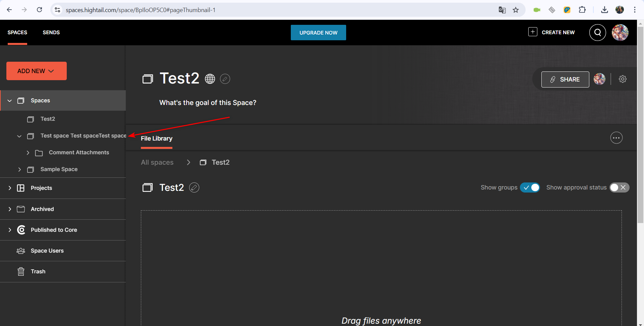
Task: Bookmark this page with the star icon
Action: click(516, 10)
